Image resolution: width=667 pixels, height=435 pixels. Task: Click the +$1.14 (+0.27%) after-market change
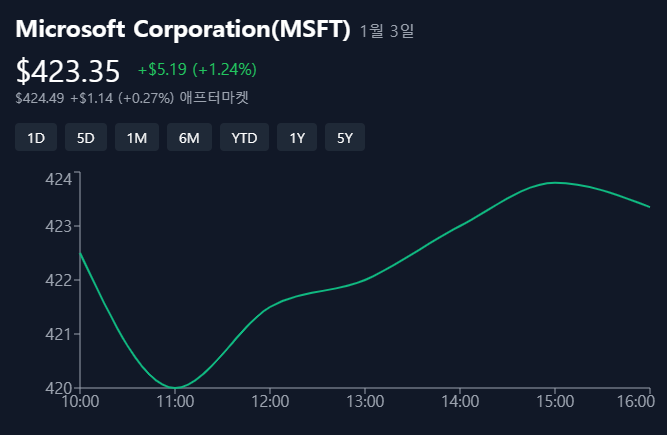tap(122, 98)
